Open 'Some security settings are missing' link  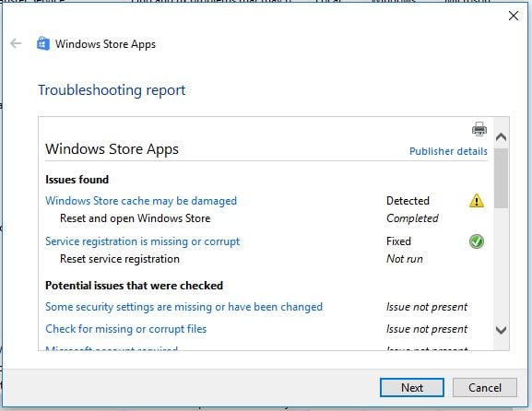pyautogui.click(x=183, y=307)
